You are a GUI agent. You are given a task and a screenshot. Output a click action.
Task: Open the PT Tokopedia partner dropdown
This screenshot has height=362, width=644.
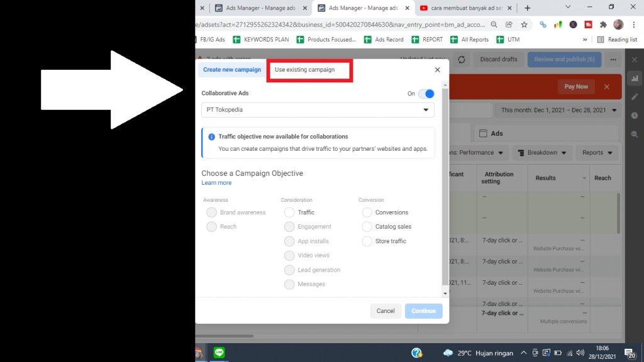click(x=318, y=110)
